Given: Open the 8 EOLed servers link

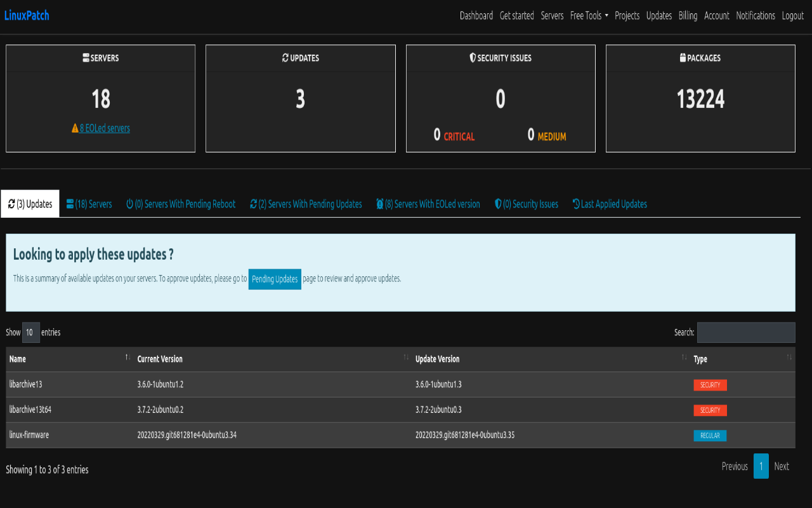Looking at the screenshot, I should [105, 128].
